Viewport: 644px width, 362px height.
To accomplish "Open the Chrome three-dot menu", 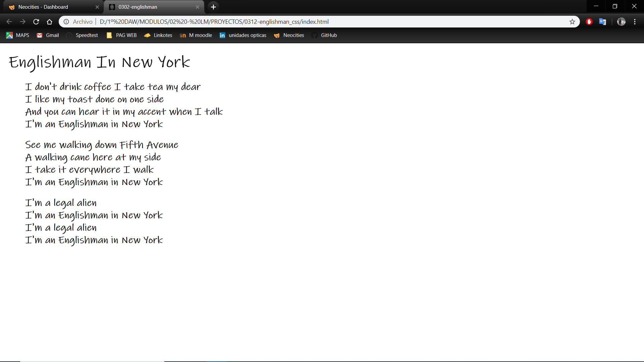I will [635, 22].
